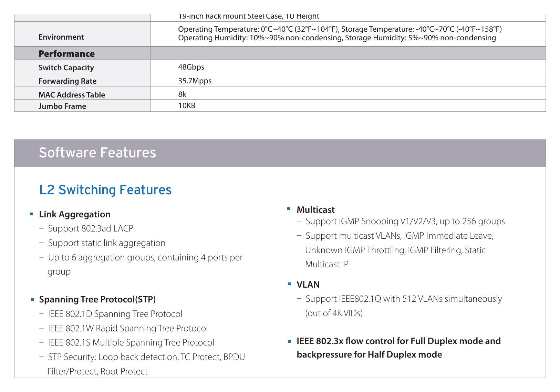Click the blue bullet beside VLAN
This screenshot has width=560, height=392.
[289, 284]
